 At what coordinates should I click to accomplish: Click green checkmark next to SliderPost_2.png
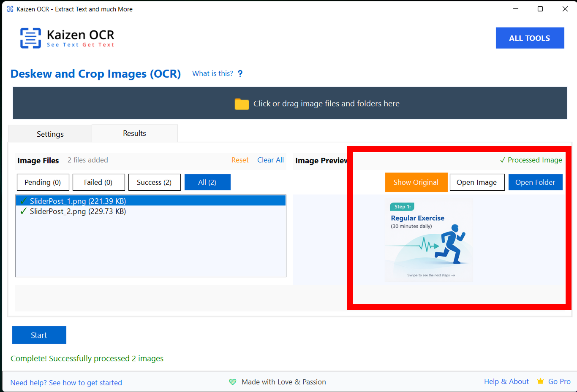click(x=24, y=211)
